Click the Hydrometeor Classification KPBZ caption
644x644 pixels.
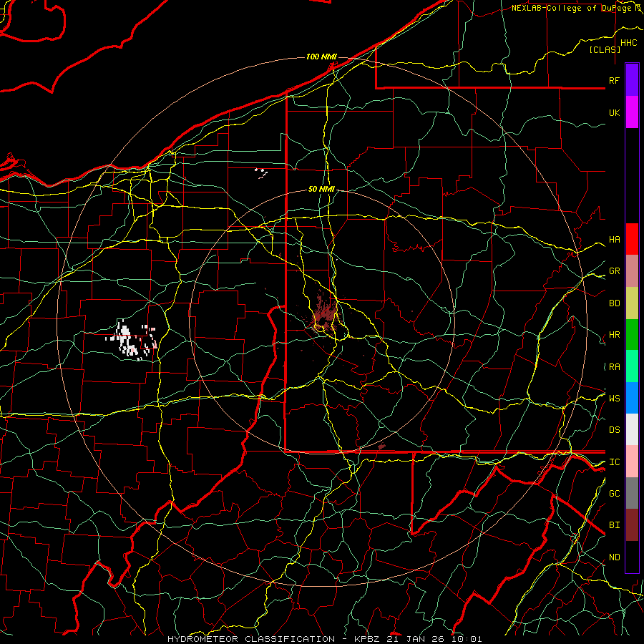click(x=324, y=639)
